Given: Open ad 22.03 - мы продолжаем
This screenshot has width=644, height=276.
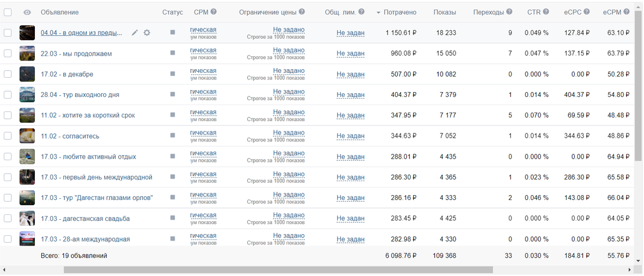Looking at the screenshot, I should click(76, 54).
